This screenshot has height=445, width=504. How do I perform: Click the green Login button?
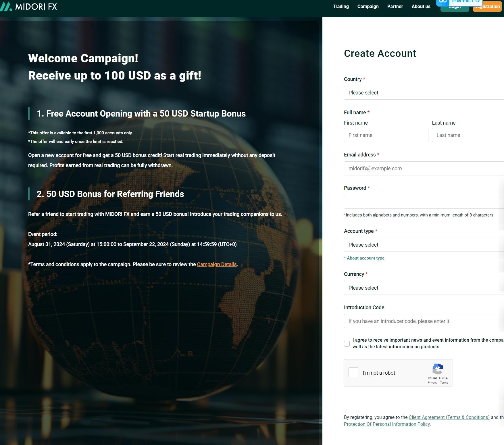pos(455,7)
